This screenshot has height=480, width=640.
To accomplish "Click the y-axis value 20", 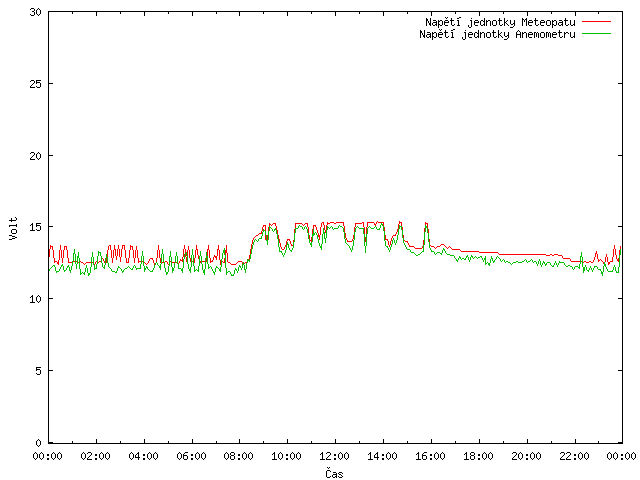I will (36, 156).
